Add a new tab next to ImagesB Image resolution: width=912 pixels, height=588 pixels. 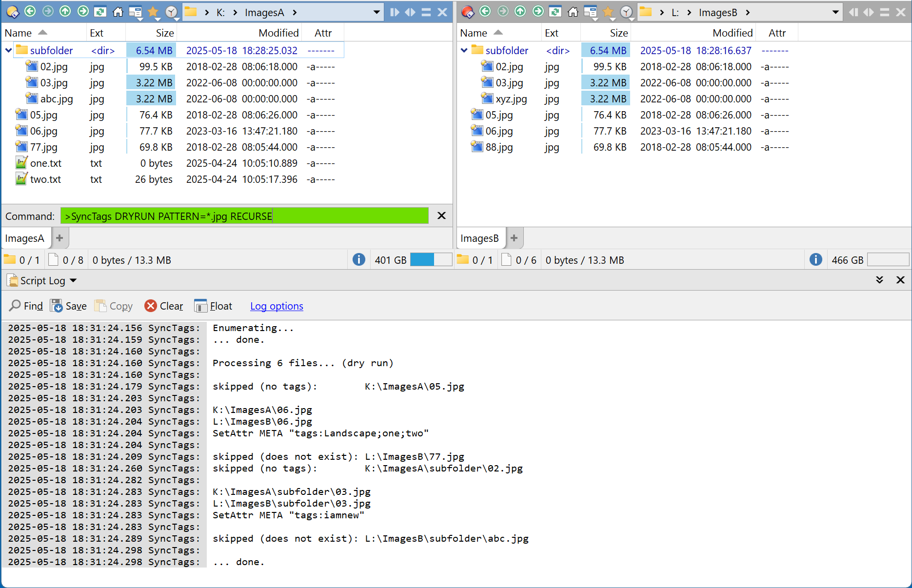[x=514, y=238]
